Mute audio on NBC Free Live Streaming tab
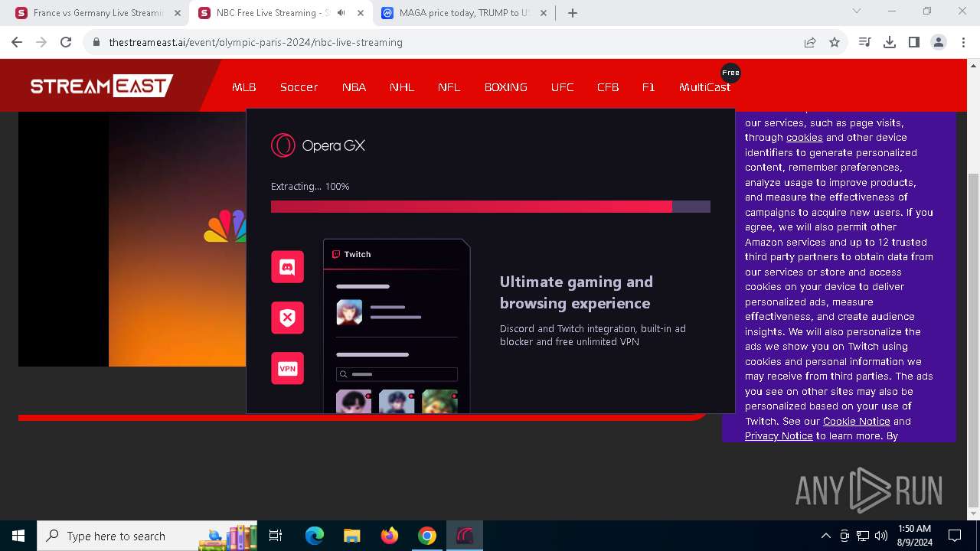980x551 pixels. point(341,13)
